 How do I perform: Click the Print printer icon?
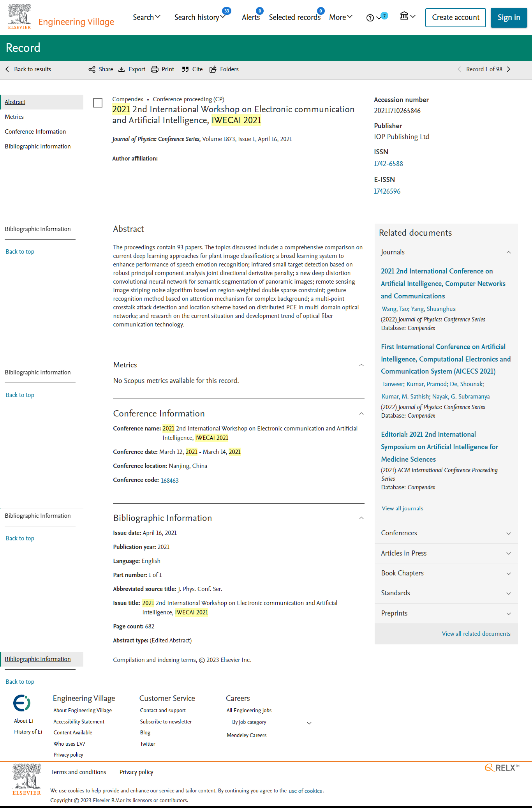(x=155, y=69)
